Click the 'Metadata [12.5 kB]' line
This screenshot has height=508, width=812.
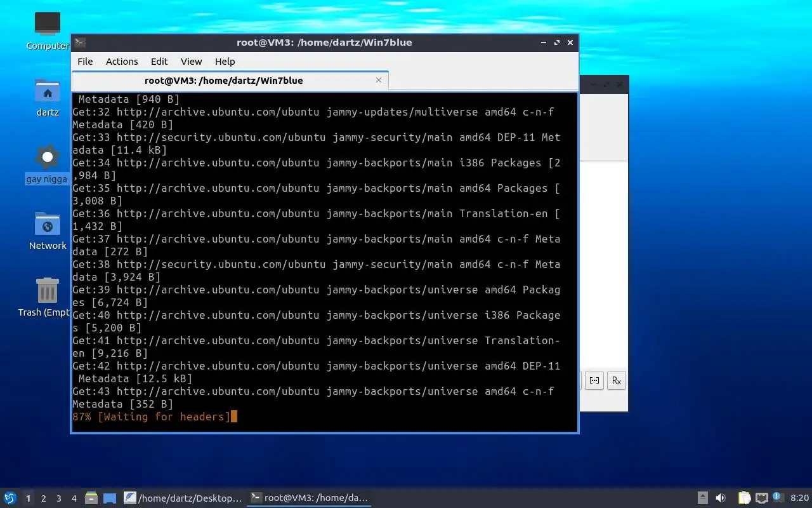point(136,378)
